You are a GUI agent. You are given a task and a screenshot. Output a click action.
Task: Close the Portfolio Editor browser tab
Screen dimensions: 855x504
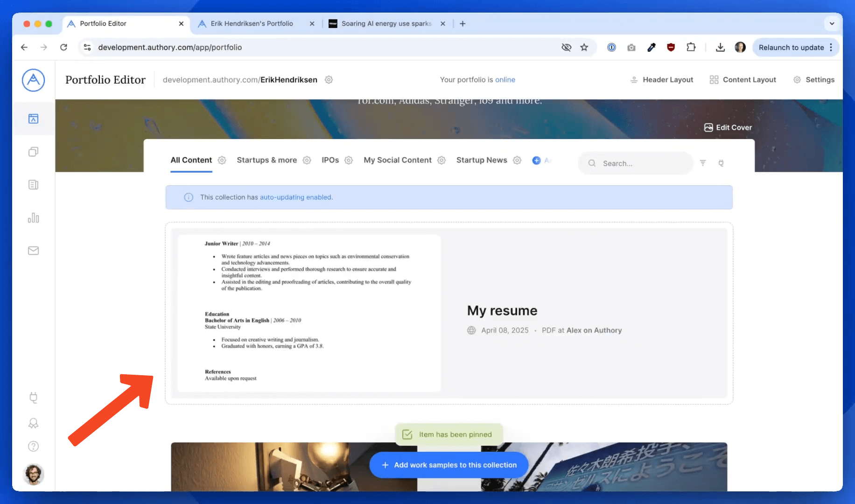click(181, 23)
